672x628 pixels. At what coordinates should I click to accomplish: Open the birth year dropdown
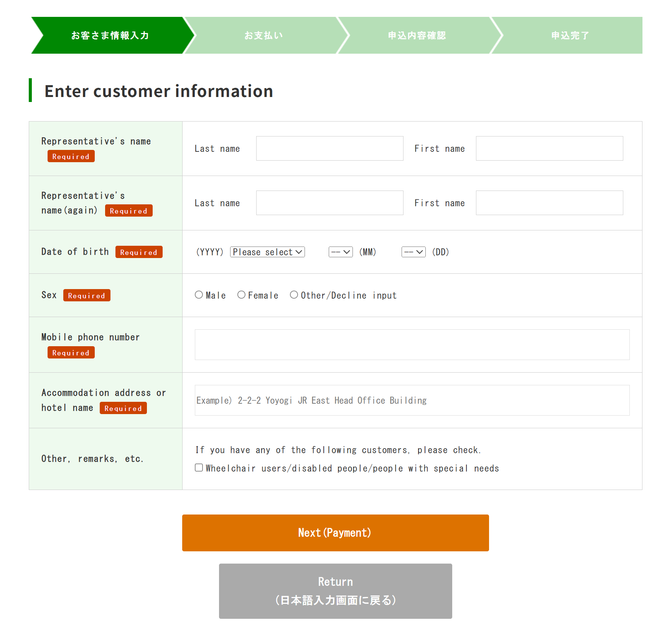[x=267, y=252]
